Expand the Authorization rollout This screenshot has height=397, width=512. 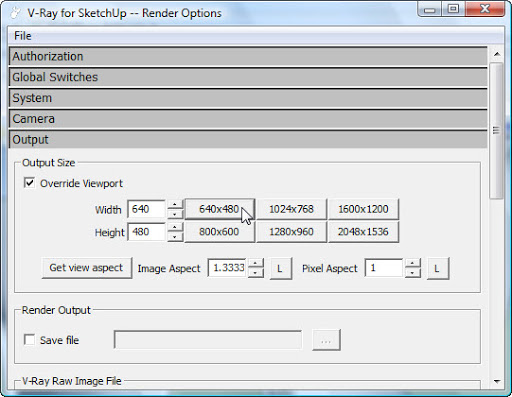tap(248, 56)
